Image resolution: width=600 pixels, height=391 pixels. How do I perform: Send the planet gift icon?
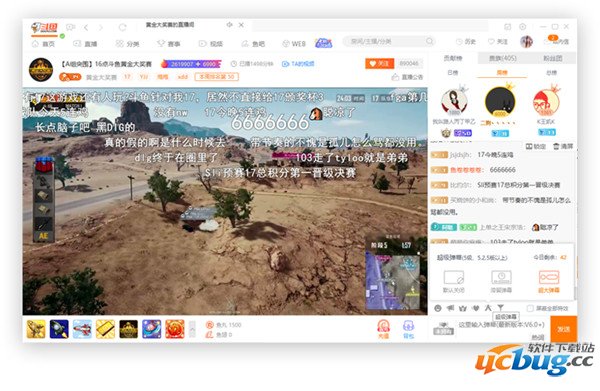pyautogui.click(x=152, y=329)
